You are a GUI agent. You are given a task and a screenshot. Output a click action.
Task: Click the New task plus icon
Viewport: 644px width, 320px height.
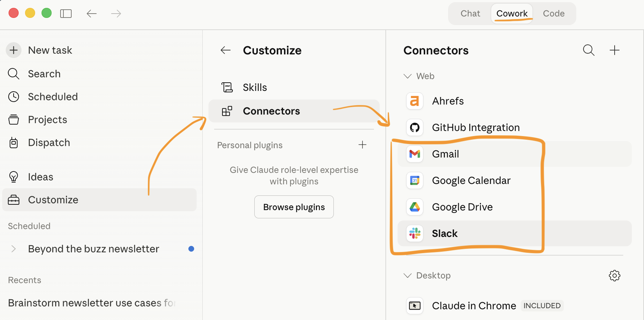(x=14, y=50)
